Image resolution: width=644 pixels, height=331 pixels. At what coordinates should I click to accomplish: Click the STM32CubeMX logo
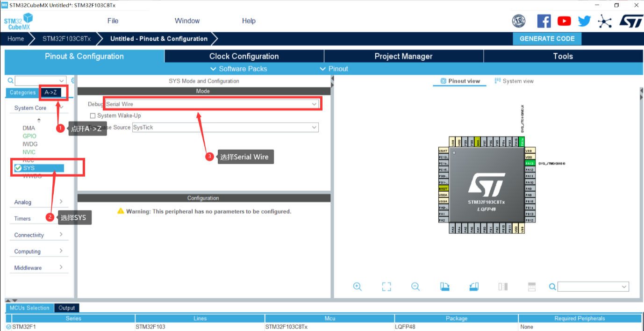pos(19,22)
